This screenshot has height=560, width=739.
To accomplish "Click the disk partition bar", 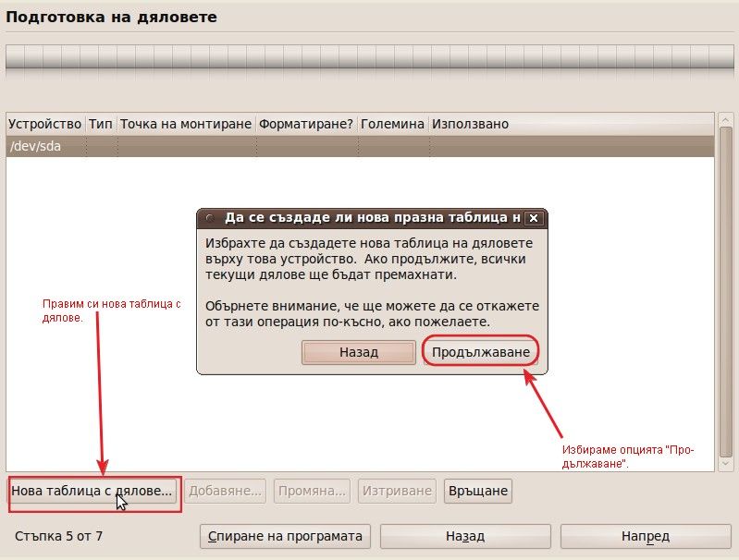I will [x=370, y=58].
